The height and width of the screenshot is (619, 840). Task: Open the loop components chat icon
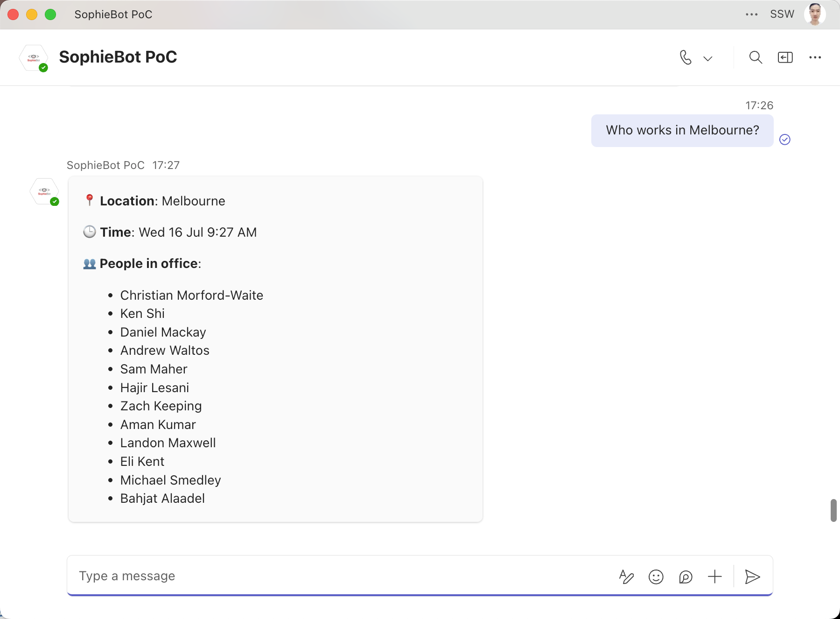(x=686, y=577)
